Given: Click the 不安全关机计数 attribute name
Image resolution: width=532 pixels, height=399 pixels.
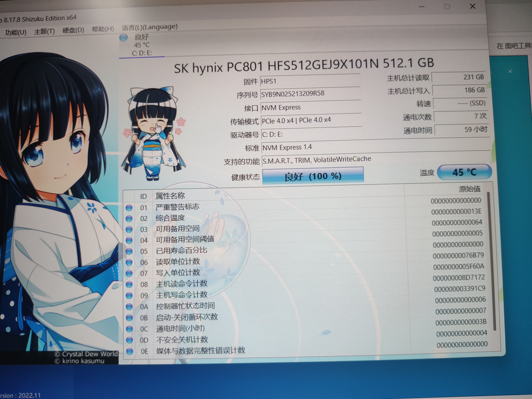Looking at the screenshot, I should tap(182, 340).
